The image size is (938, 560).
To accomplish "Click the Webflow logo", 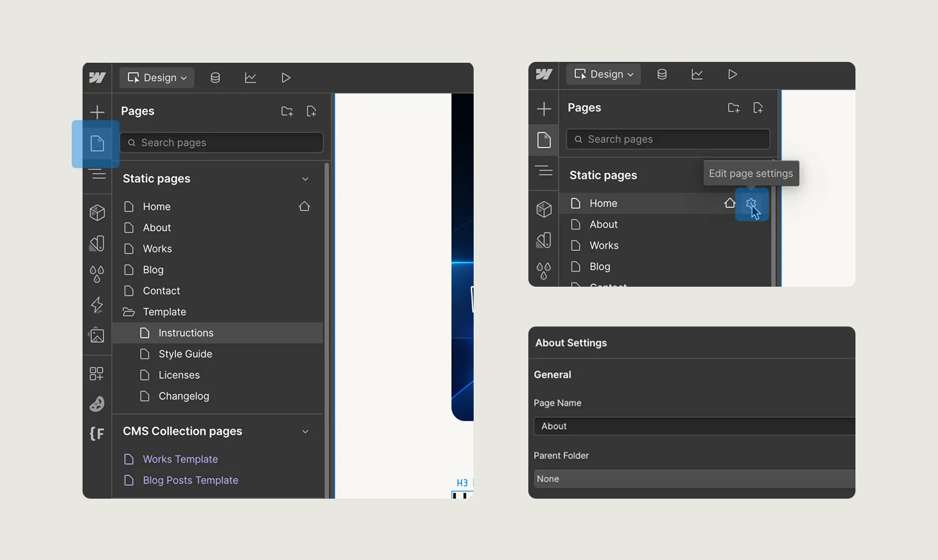I will click(x=97, y=77).
